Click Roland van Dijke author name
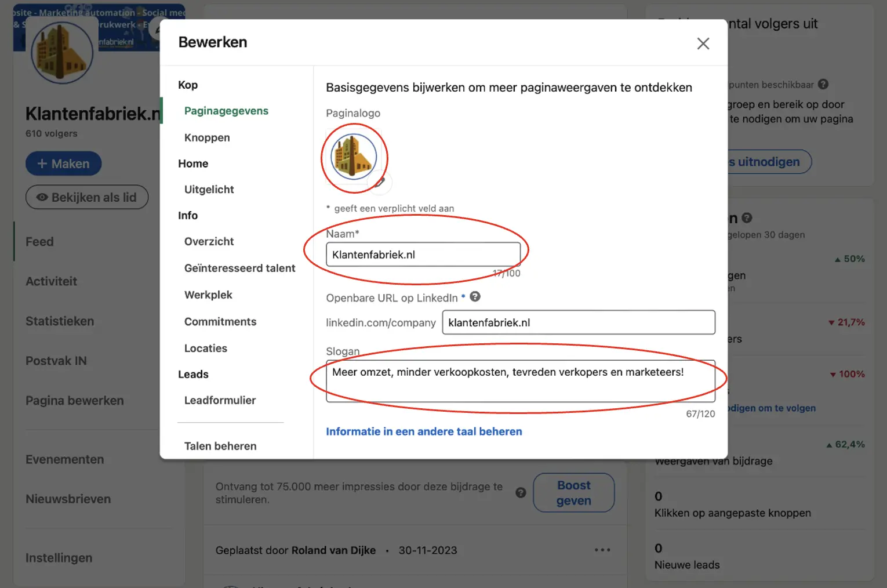This screenshot has height=588, width=887. coord(333,550)
